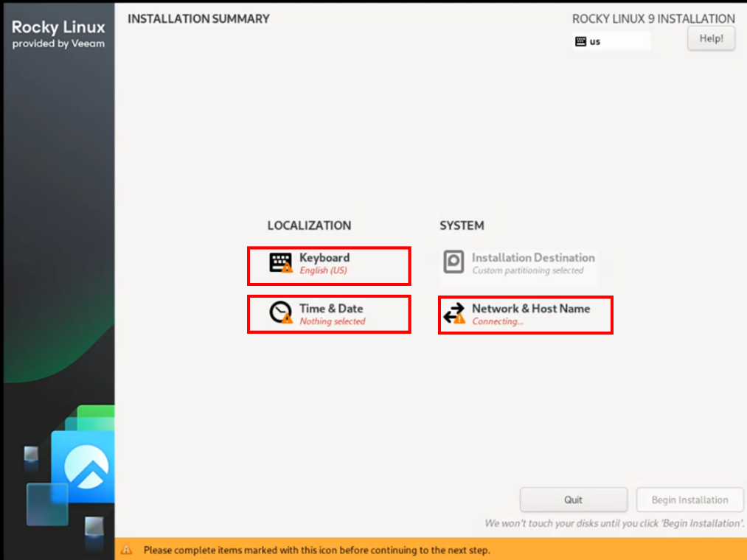Click the "Nothing selected" status text
This screenshot has width=747, height=560.
333,321
